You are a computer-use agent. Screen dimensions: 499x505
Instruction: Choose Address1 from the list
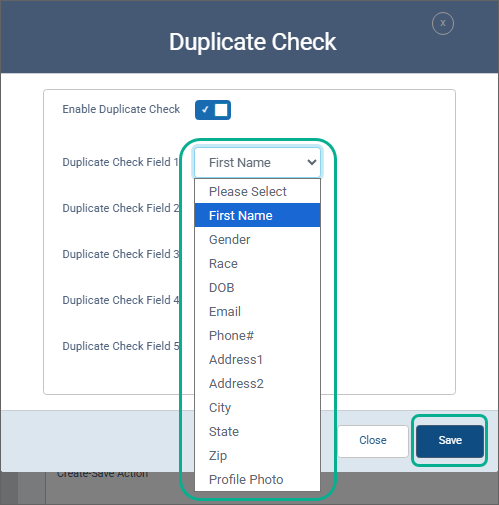[257, 359]
